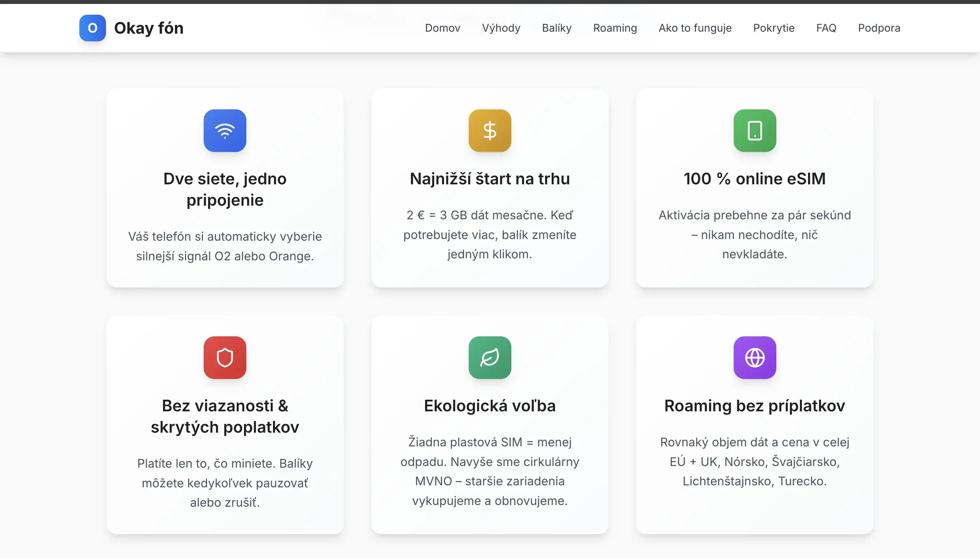Click the yellow dollar sign icon
This screenshot has height=558, width=980.
[490, 131]
